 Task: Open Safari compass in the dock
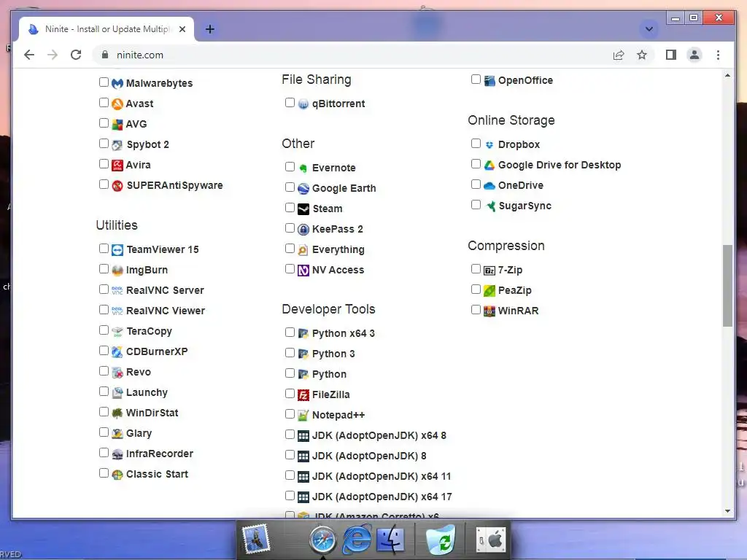pyautogui.click(x=322, y=540)
